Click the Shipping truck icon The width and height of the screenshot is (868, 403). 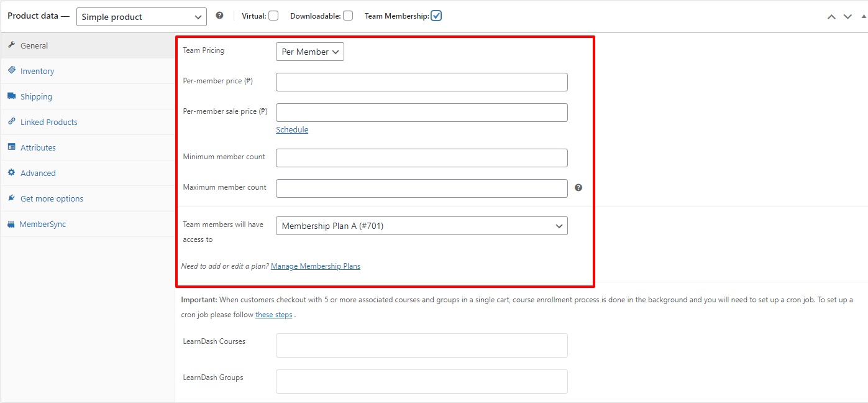11,96
